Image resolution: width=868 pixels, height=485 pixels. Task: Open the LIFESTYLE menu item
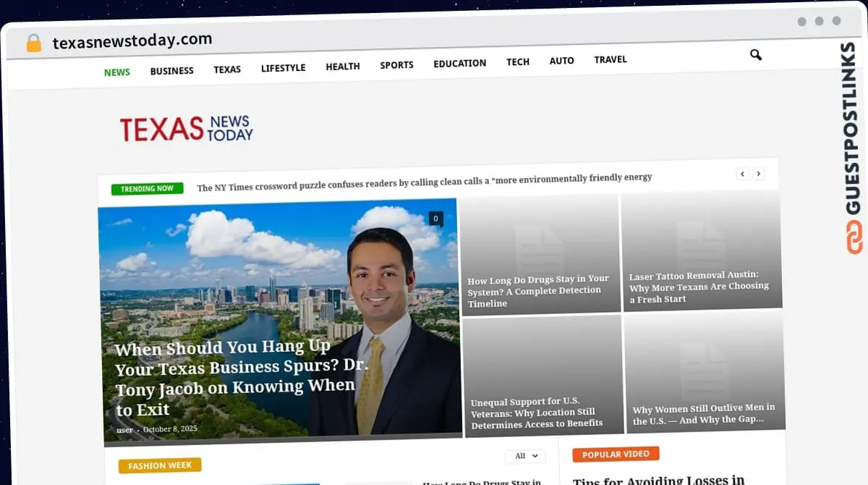(284, 68)
